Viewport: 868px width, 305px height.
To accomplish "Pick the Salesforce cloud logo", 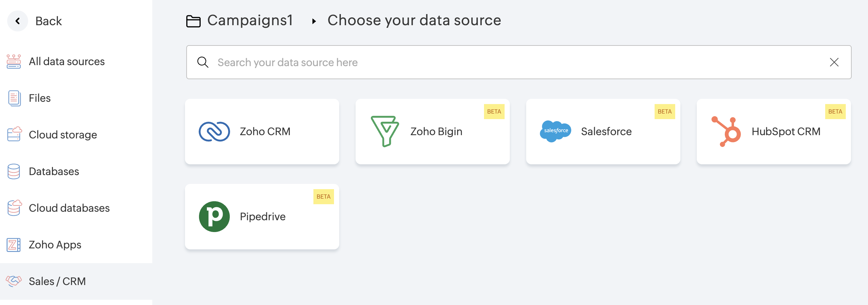I will (x=555, y=131).
